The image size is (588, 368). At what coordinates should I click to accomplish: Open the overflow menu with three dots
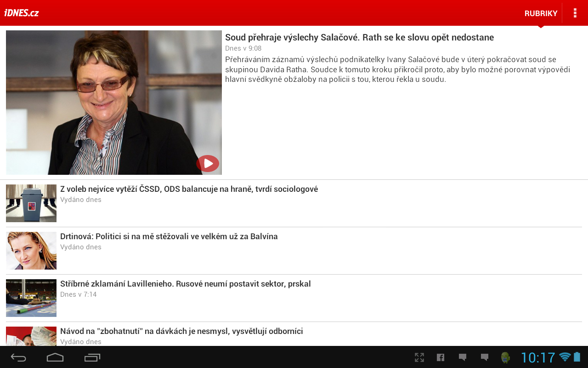(x=575, y=12)
